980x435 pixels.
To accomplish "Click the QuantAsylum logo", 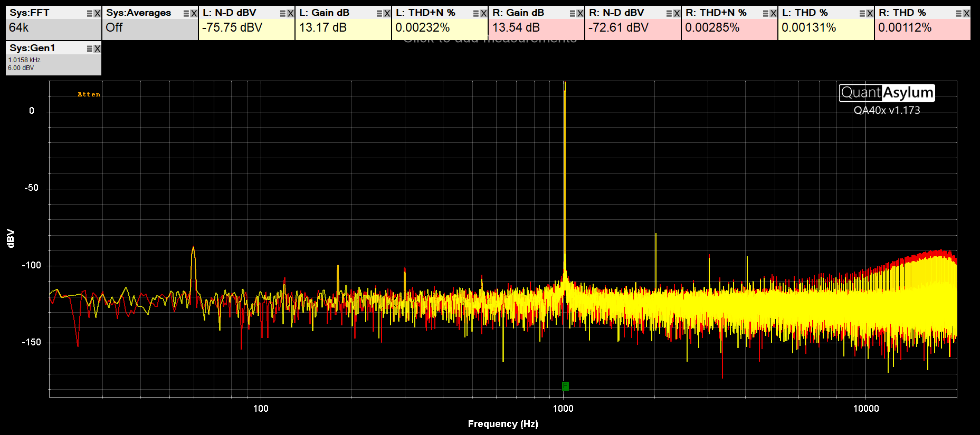I will pos(887,93).
